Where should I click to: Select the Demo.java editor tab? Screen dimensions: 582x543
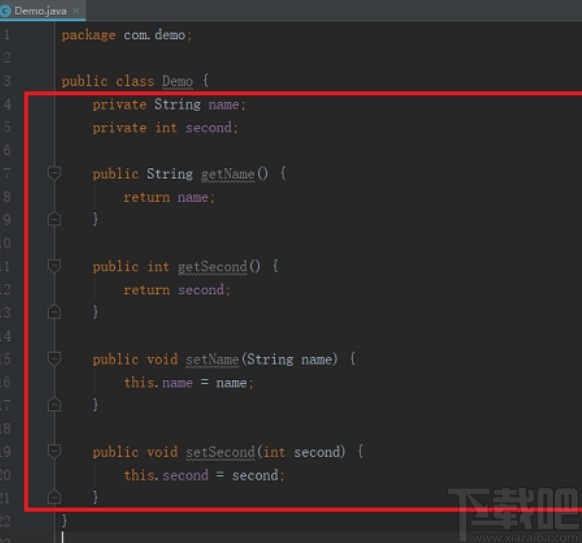point(41,11)
